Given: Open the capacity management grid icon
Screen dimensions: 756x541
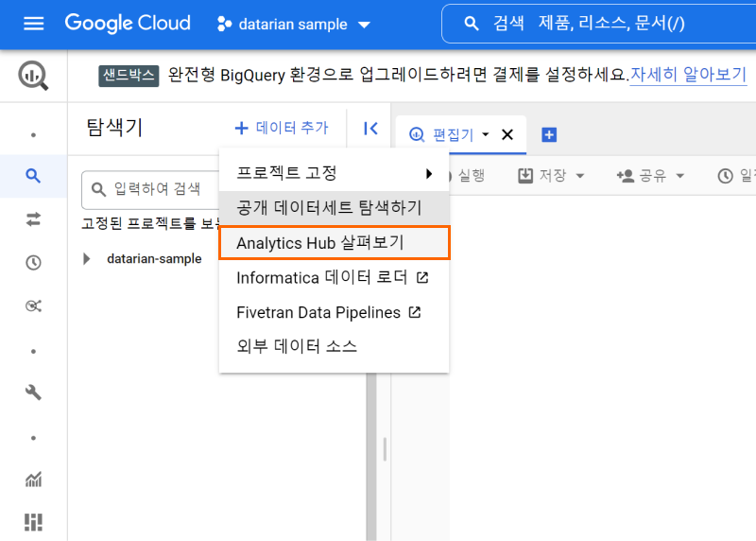Looking at the screenshot, I should (x=33, y=522).
